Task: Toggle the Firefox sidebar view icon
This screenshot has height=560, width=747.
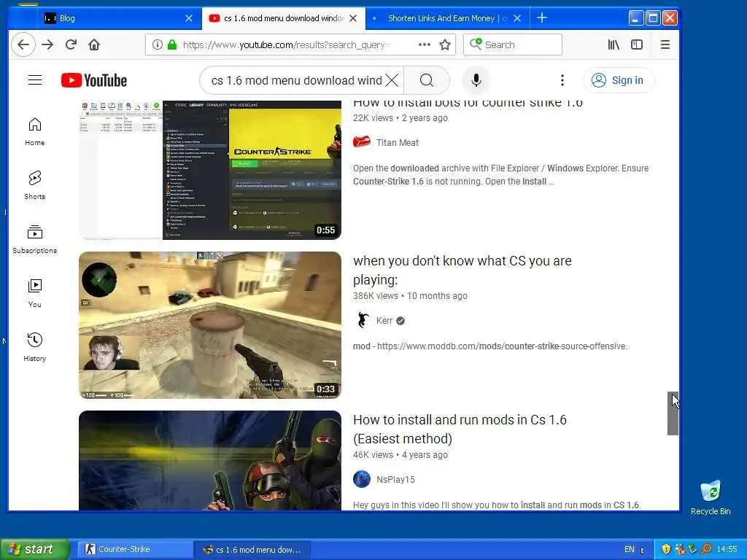Action: (x=637, y=44)
